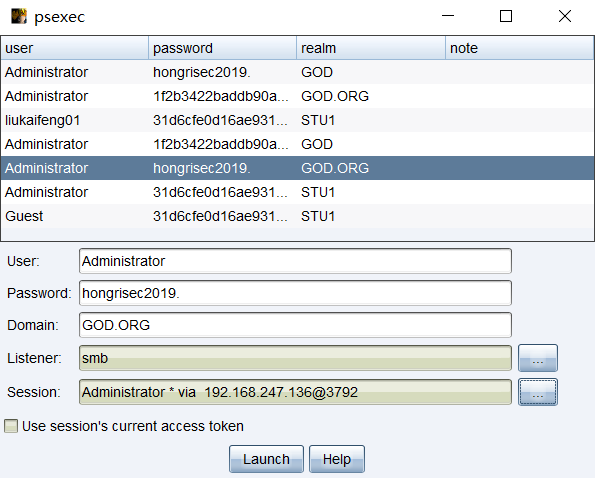Select the Guest credential row
Viewport: 595px width, 478px height.
pos(298,216)
